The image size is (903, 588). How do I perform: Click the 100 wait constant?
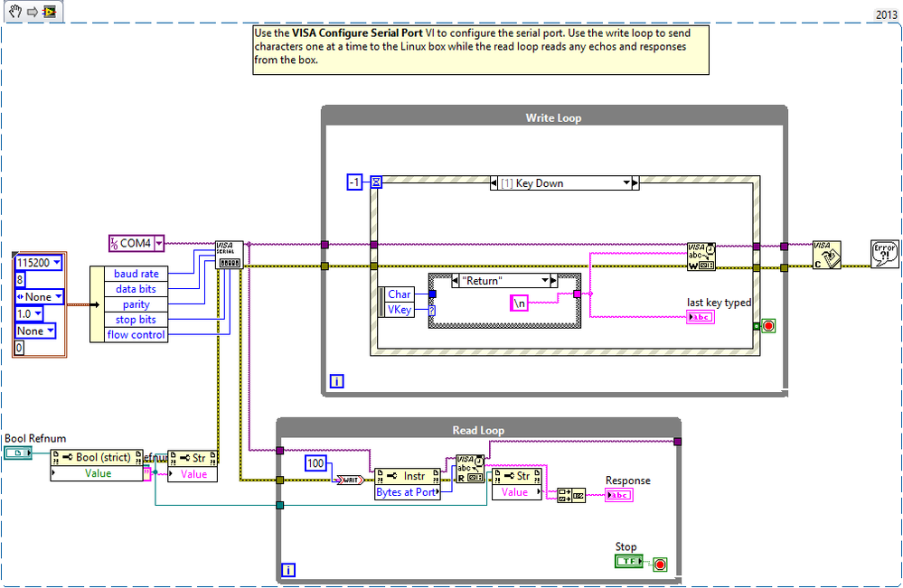point(315,463)
